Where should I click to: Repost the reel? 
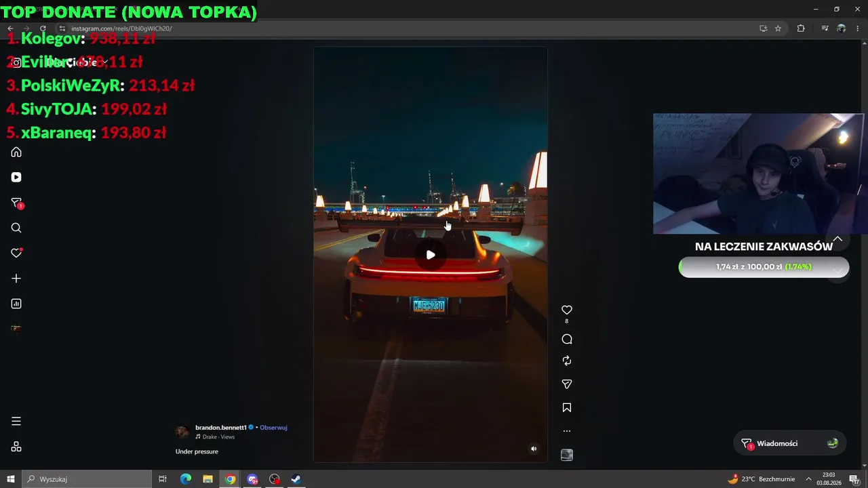(x=567, y=361)
